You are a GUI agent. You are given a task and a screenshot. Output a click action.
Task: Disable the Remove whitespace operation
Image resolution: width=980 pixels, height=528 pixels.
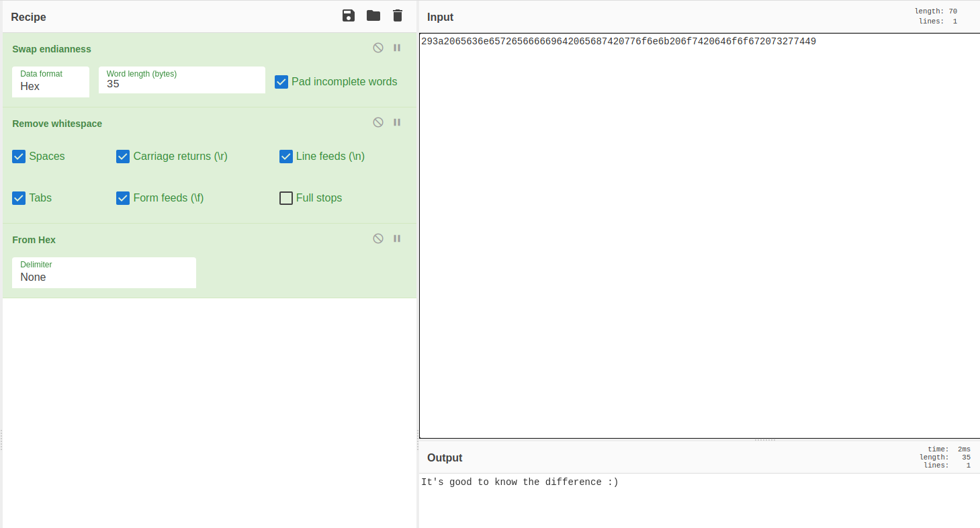coord(378,122)
